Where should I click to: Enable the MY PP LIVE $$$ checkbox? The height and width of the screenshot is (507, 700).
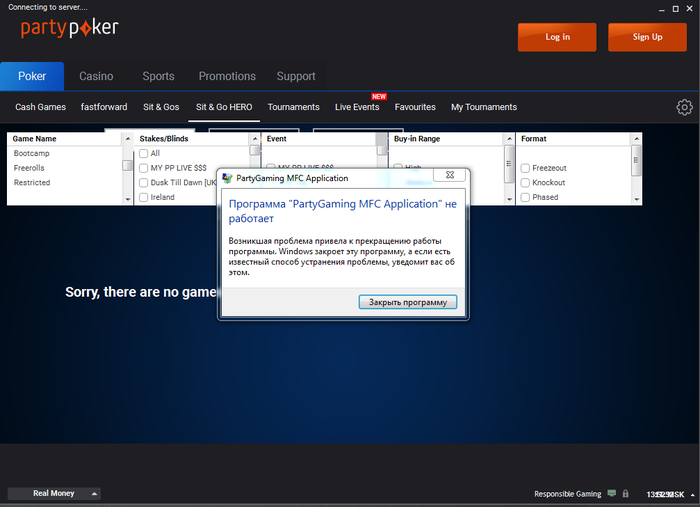143,168
